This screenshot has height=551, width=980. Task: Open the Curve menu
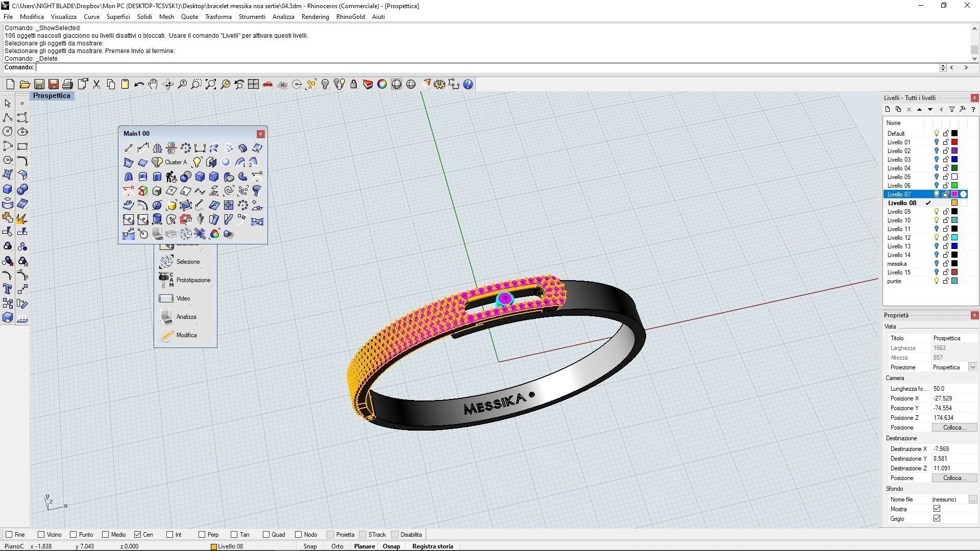pos(91,17)
